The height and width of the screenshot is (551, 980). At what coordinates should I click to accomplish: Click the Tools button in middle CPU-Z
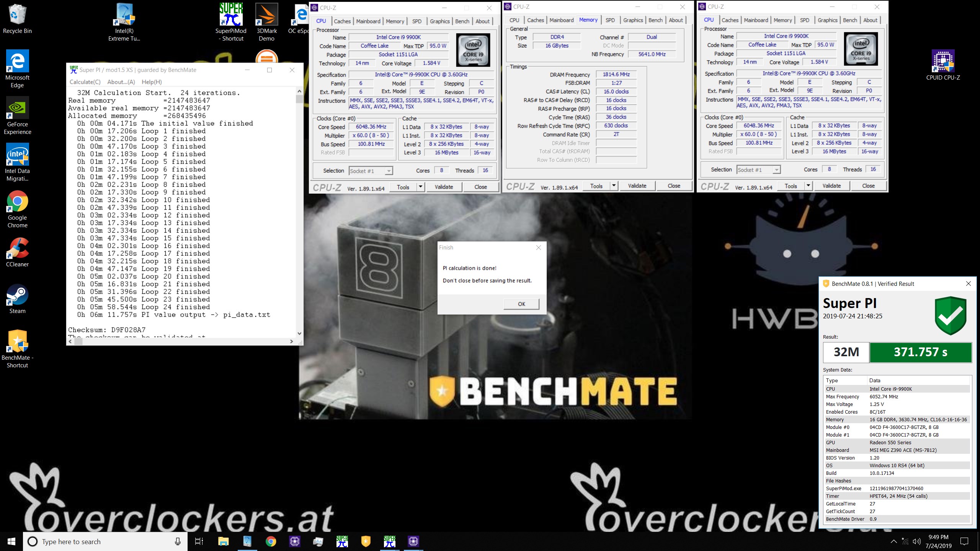[596, 186]
